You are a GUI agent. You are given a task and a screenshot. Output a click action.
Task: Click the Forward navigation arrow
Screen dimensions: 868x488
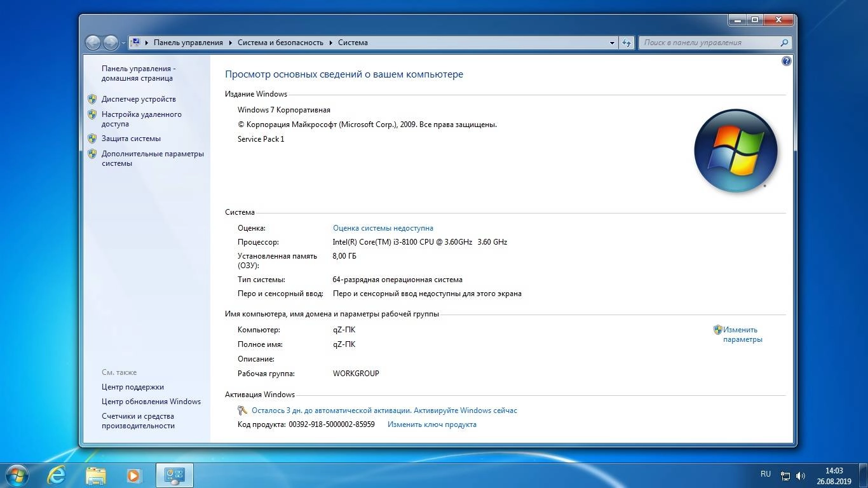point(111,43)
